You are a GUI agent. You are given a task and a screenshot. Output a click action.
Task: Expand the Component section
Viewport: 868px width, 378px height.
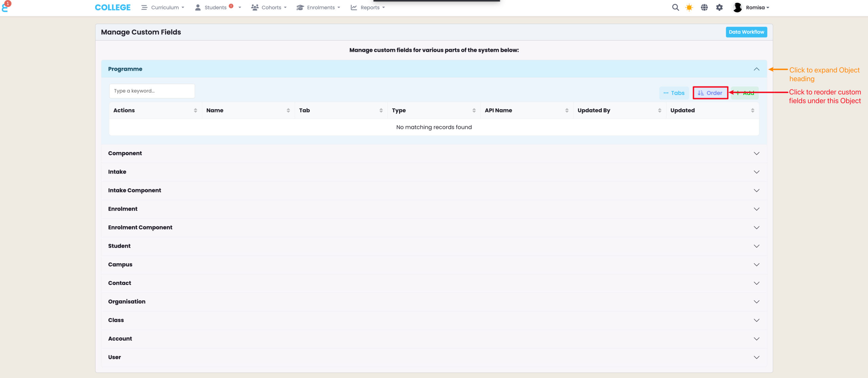756,153
